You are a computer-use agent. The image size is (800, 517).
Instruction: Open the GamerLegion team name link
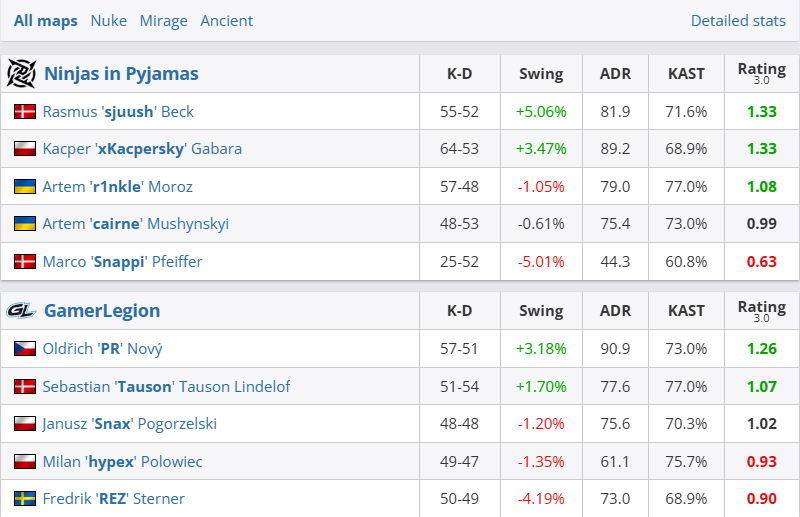coord(102,311)
